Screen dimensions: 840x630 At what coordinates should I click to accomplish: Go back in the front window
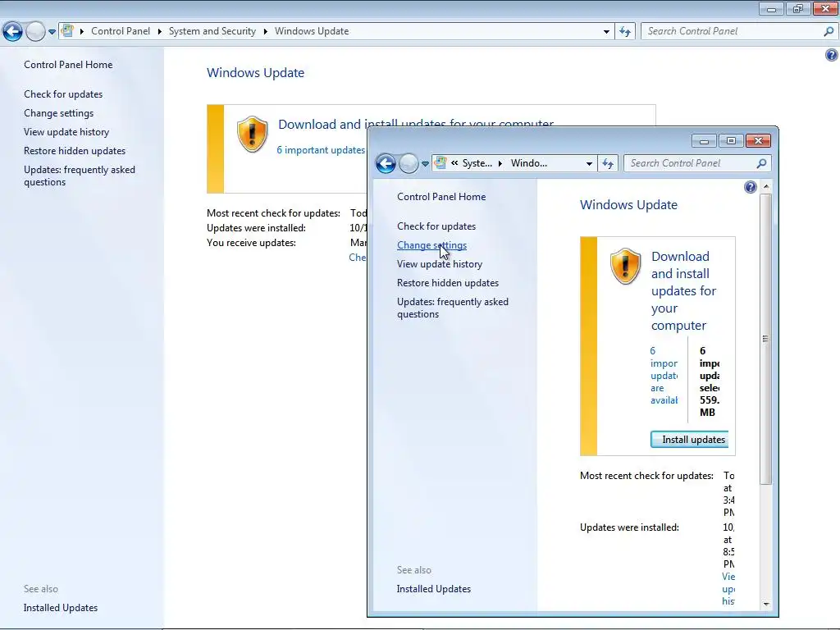coord(386,163)
